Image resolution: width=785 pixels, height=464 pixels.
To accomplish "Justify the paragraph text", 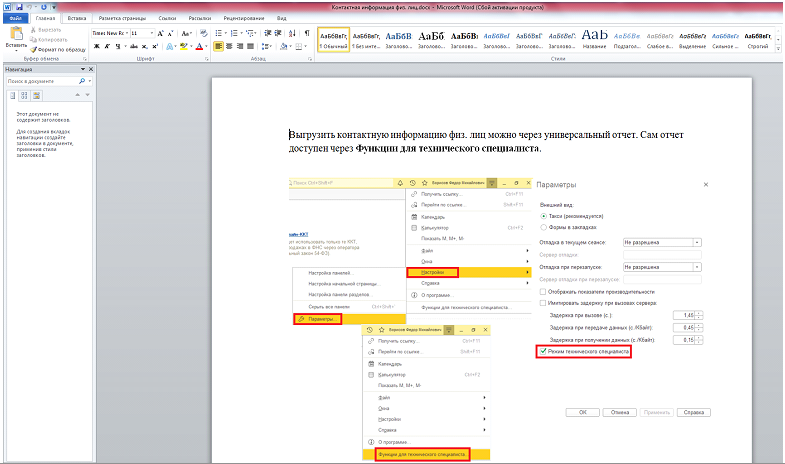I will point(250,46).
